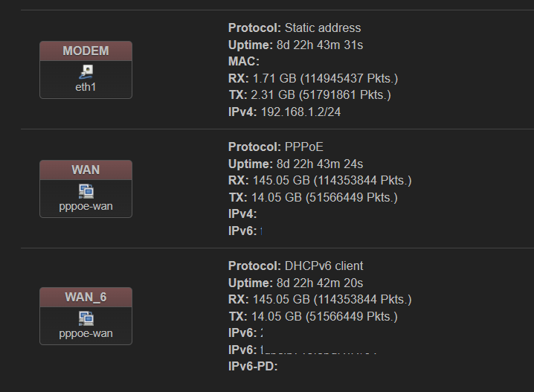Image resolution: width=534 pixels, height=392 pixels.
Task: Click the pppoe-wan label in WAN box
Action: click(86, 206)
